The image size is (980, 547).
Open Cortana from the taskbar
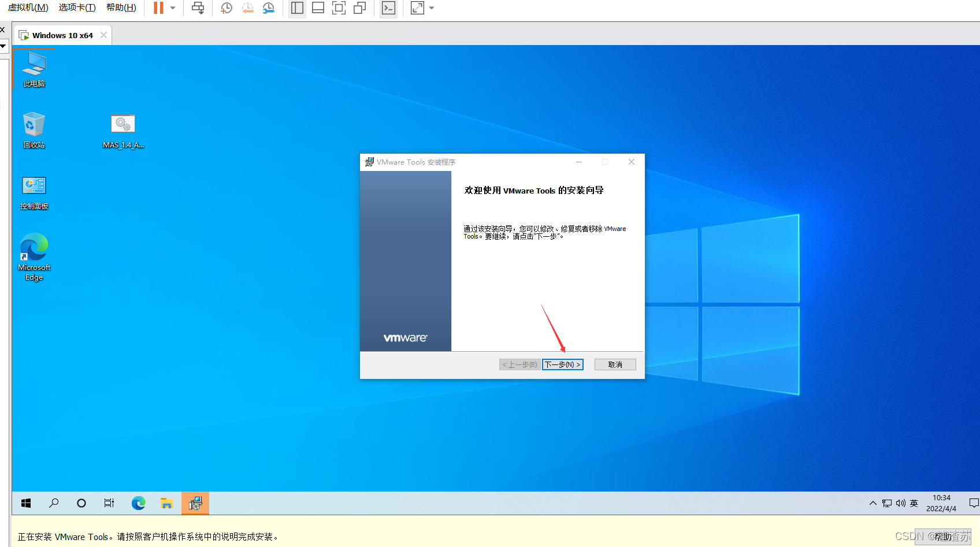tap(81, 503)
